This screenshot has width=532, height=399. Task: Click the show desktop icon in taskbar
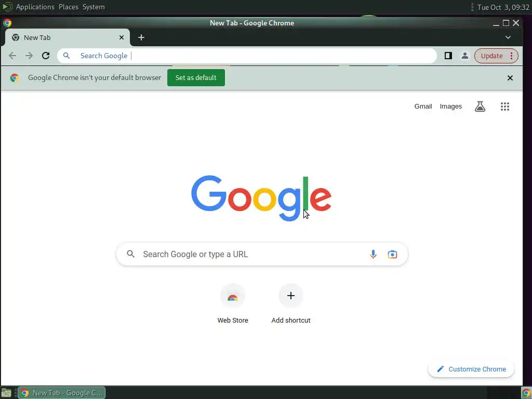(6, 393)
